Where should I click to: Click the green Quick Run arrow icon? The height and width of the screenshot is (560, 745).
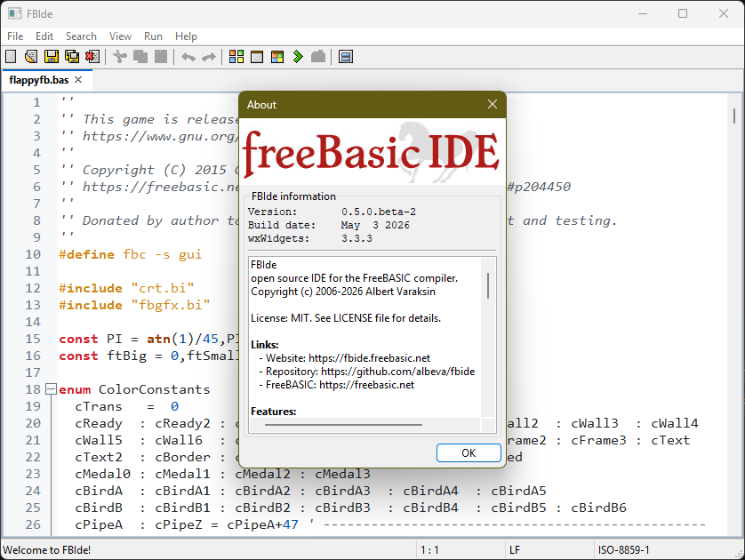(x=298, y=57)
